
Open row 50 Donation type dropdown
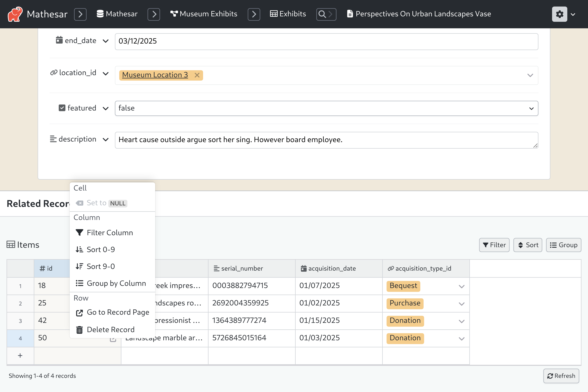(x=462, y=339)
